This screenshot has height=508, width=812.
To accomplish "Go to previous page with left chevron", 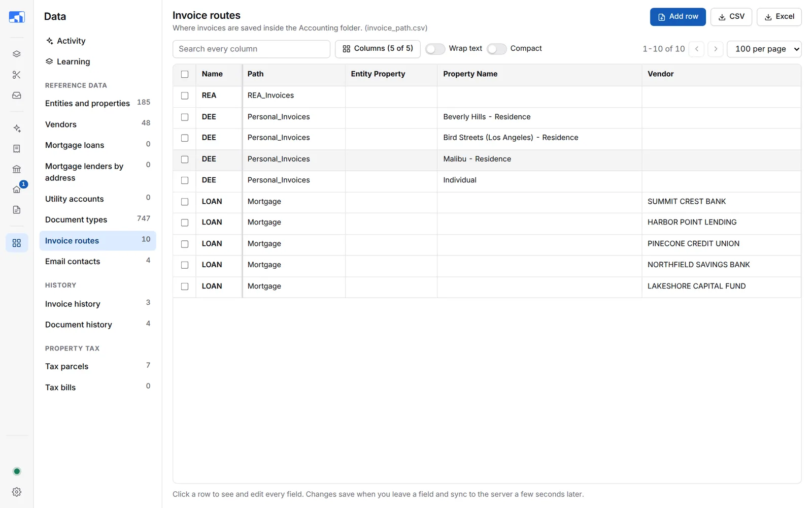I will pos(697,49).
